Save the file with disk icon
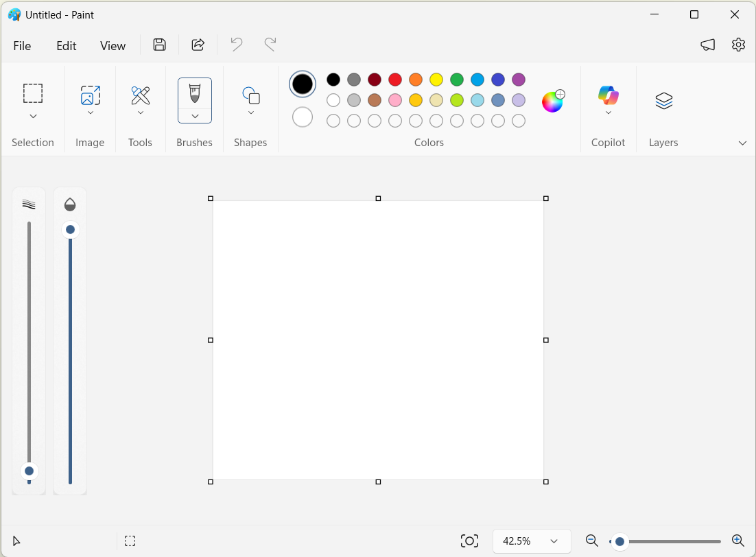 click(160, 45)
